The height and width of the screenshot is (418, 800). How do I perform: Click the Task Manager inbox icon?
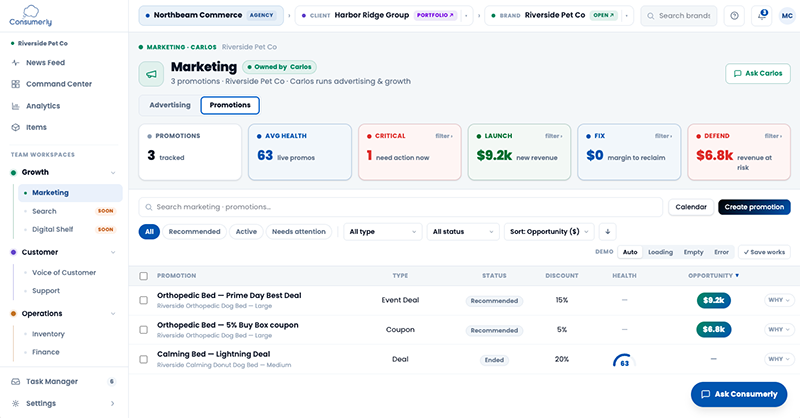15,382
